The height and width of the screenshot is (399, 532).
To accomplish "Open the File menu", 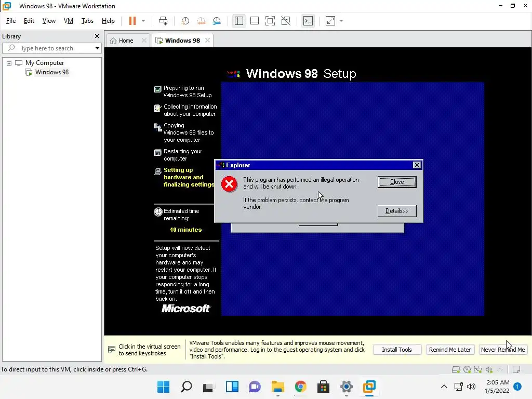I will [11, 21].
